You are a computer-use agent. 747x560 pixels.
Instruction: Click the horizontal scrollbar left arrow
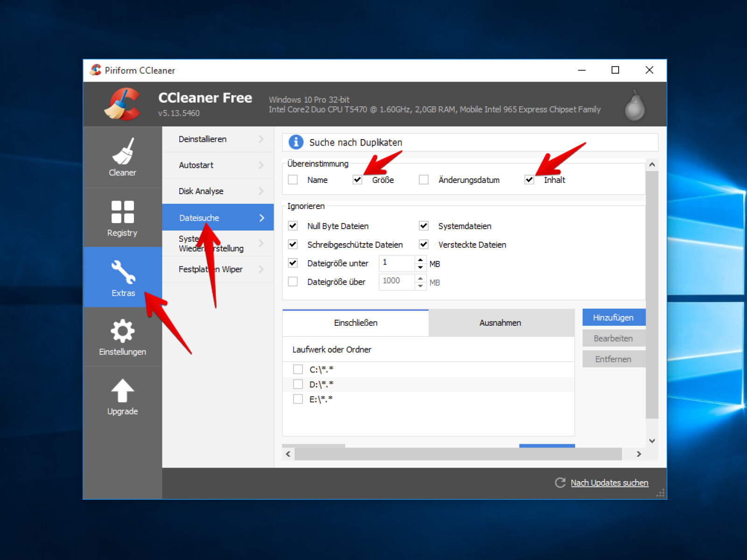point(288,454)
